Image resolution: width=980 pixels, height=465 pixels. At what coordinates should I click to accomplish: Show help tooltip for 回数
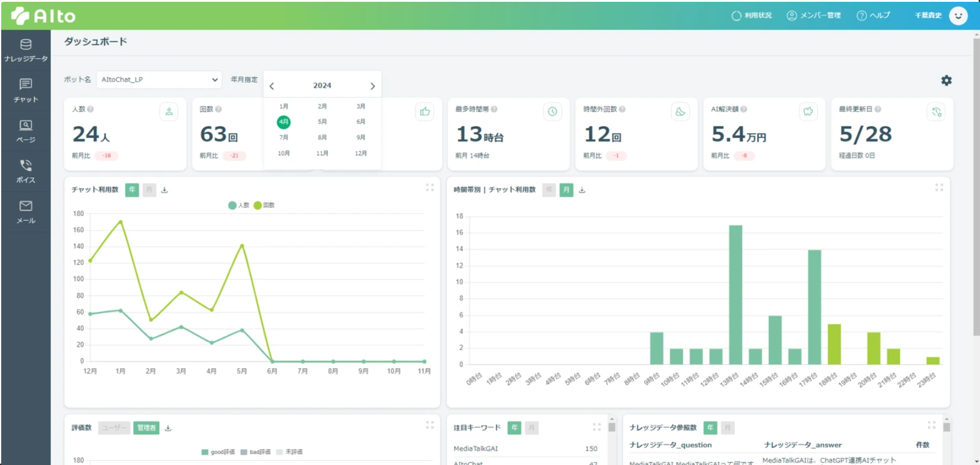tap(218, 109)
